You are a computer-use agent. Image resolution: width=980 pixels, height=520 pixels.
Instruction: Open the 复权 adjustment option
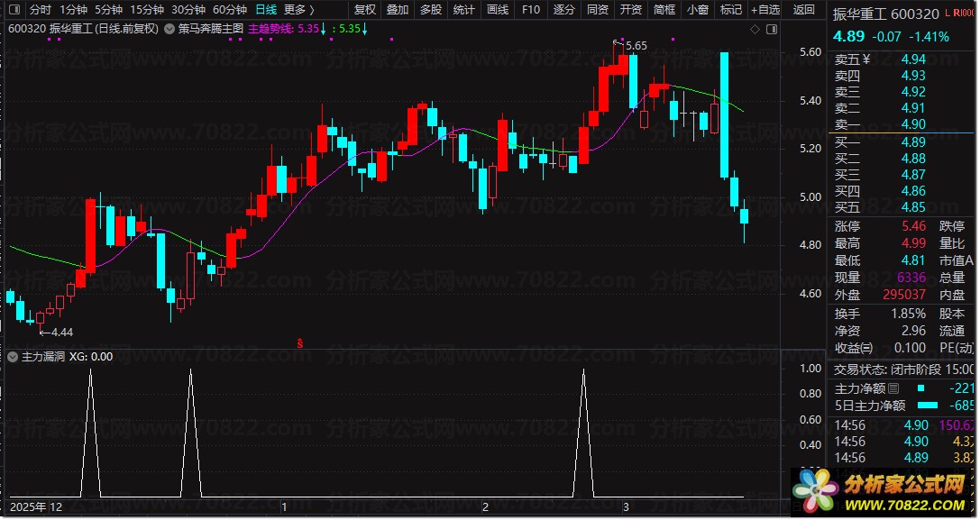pos(365,9)
